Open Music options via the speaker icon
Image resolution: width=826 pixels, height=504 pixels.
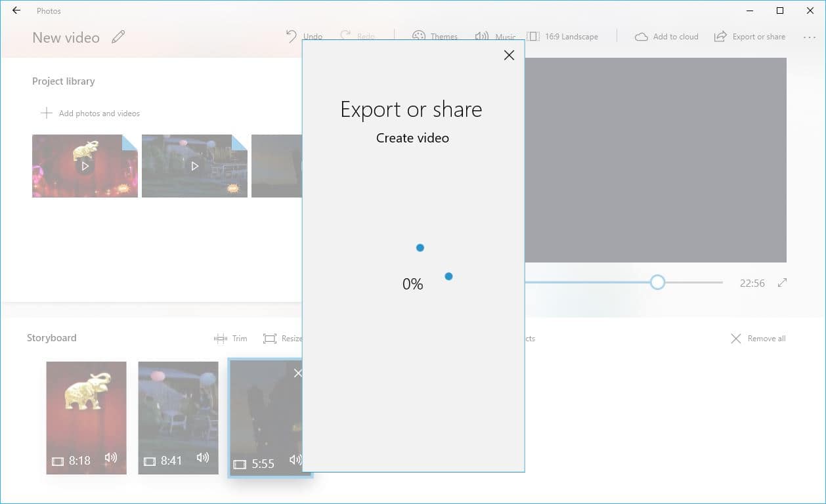click(x=483, y=36)
